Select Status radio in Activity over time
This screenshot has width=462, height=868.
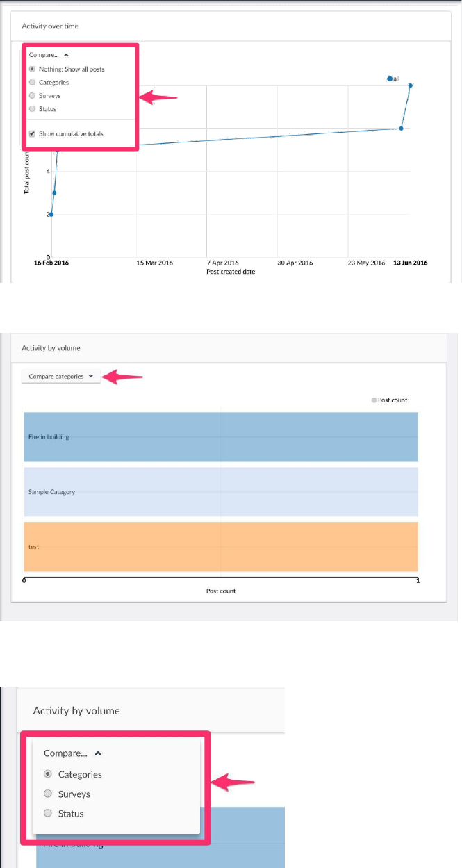[32, 109]
